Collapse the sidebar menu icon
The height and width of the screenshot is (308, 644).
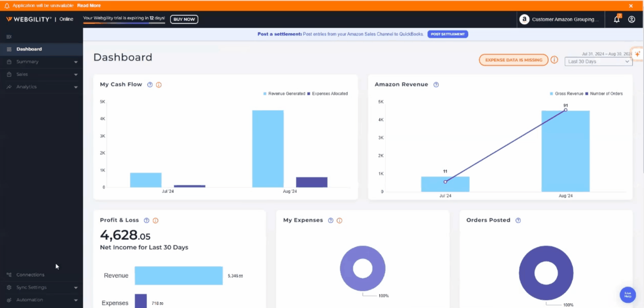click(9, 37)
